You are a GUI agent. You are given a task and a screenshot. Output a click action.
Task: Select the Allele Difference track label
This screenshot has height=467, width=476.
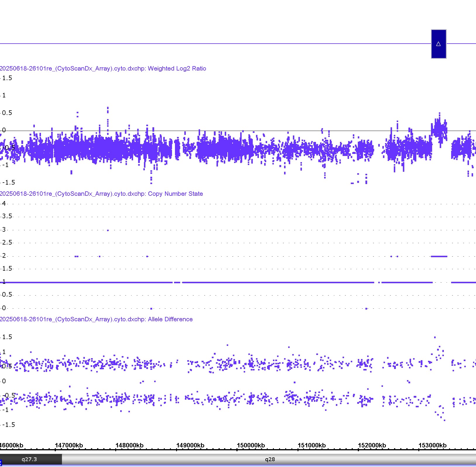click(96, 319)
